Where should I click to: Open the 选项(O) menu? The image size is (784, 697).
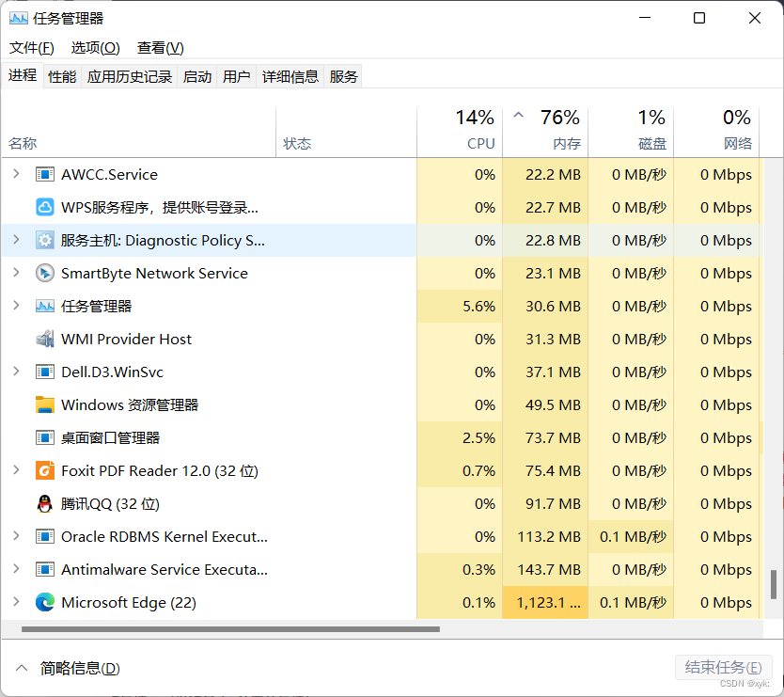click(x=96, y=48)
